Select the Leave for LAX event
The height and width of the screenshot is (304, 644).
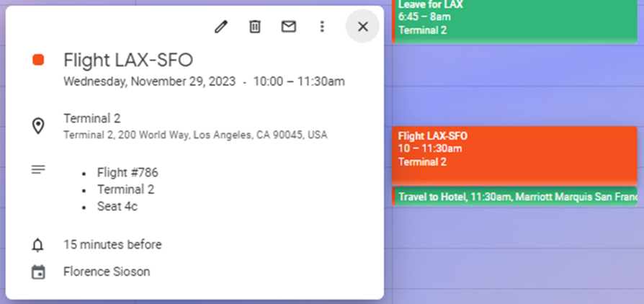(515, 18)
